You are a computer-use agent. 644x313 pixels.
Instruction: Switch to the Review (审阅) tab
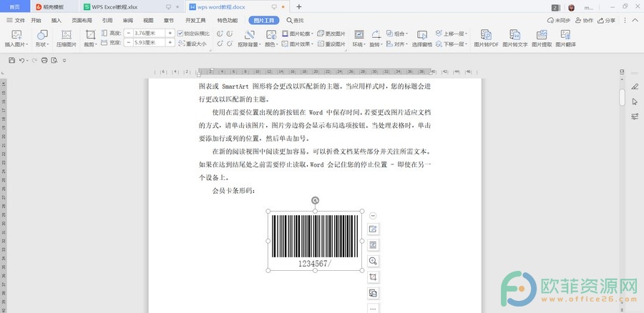(128, 21)
